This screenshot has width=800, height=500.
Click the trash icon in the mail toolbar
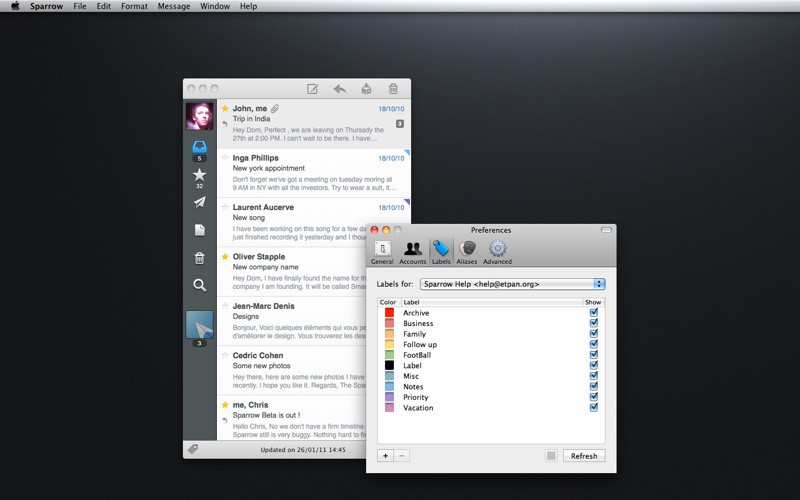(394, 89)
